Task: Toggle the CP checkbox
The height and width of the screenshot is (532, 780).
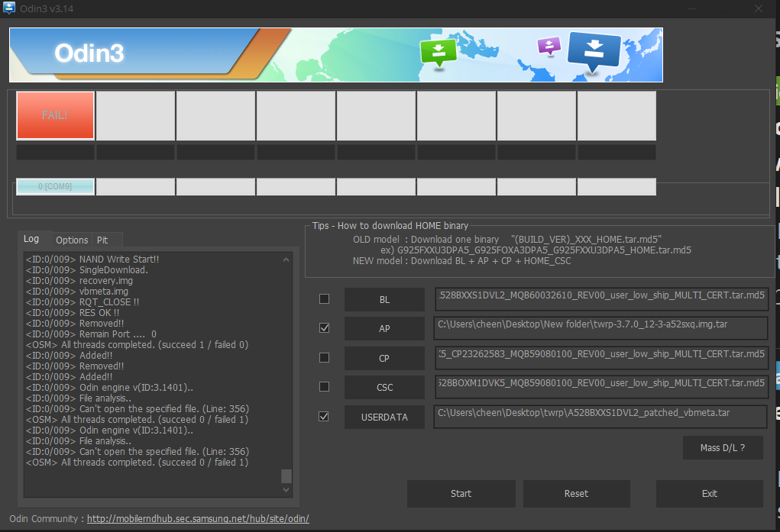Action: (x=325, y=357)
